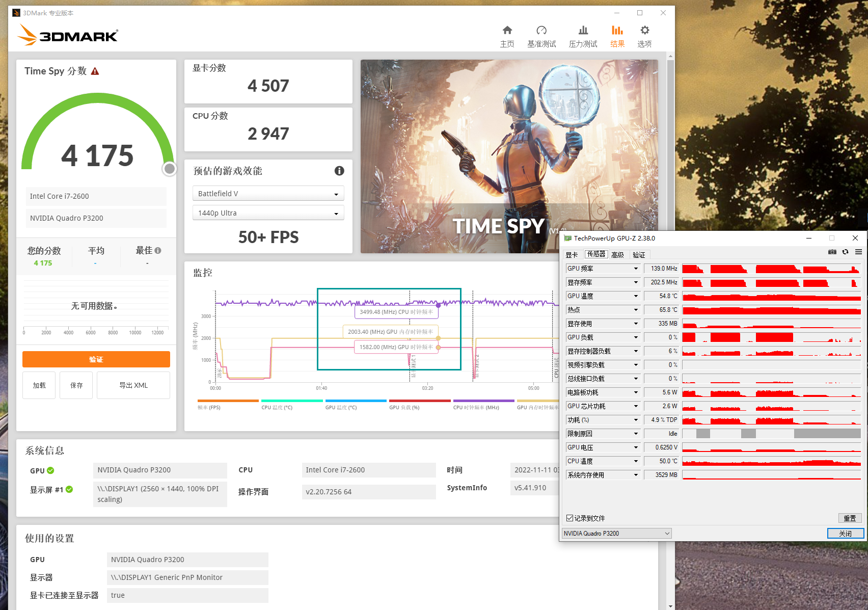Open the Battlefield V game dropdown

tap(268, 194)
